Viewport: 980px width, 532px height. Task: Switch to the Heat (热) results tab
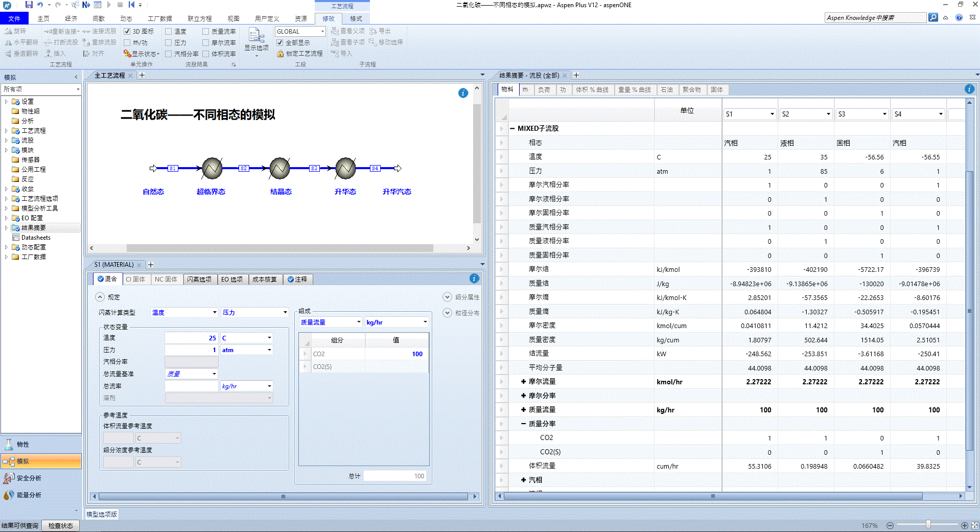[525, 90]
